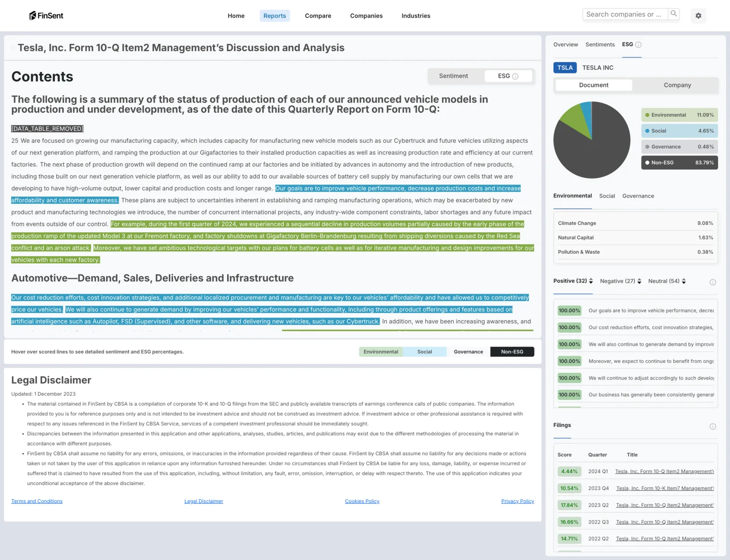The image size is (730, 560).
Task: Open Privacy Policy link
Action: [x=517, y=501]
